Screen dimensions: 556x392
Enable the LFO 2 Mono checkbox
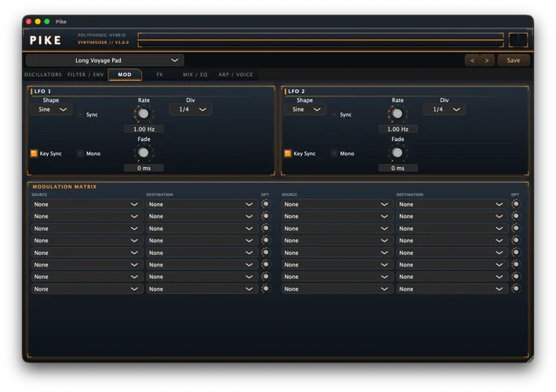pyautogui.click(x=334, y=154)
